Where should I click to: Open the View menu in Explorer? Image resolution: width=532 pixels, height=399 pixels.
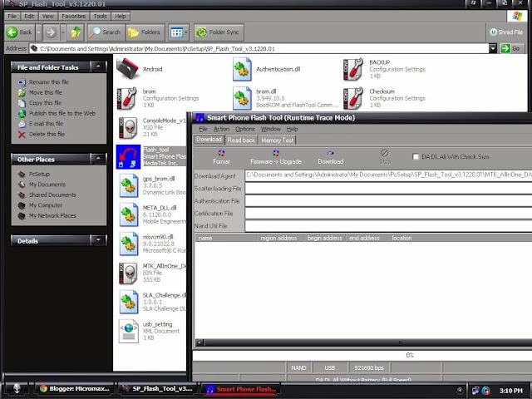(48, 17)
